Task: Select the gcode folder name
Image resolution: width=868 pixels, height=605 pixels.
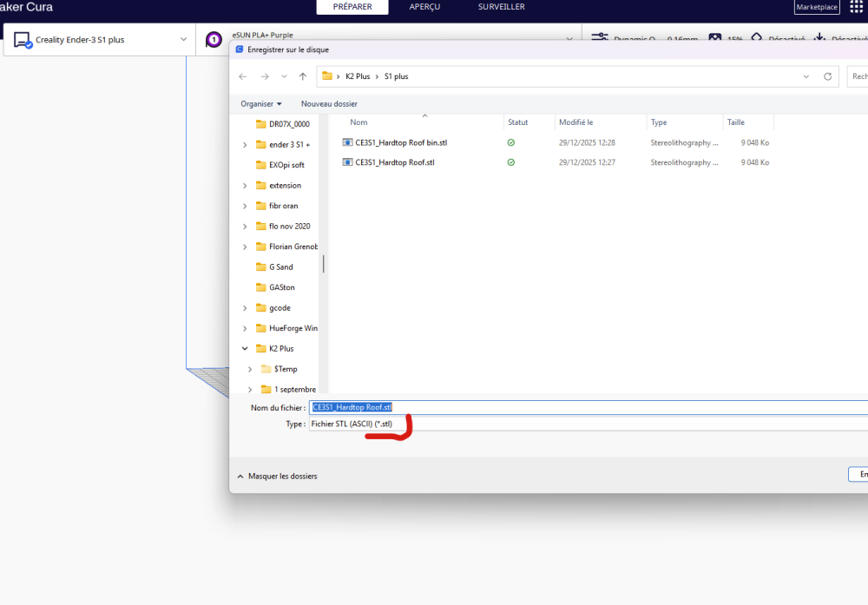Action: (x=279, y=308)
